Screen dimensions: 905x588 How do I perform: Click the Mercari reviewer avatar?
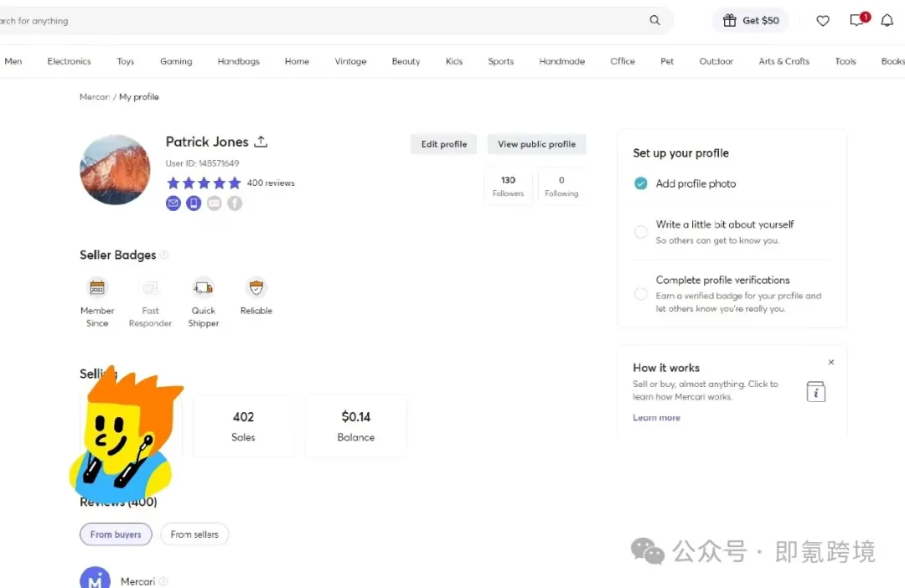96,578
